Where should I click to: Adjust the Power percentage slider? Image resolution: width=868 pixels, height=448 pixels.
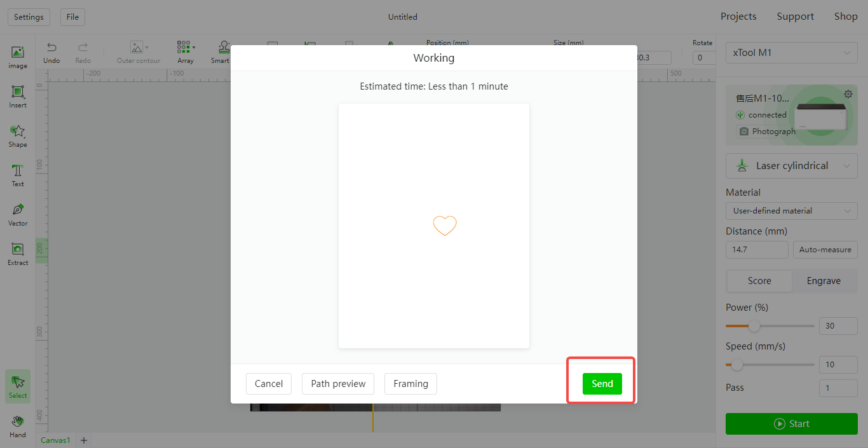pyautogui.click(x=754, y=326)
